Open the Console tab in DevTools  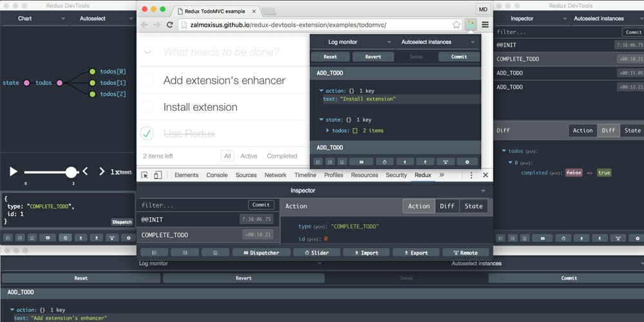click(217, 175)
